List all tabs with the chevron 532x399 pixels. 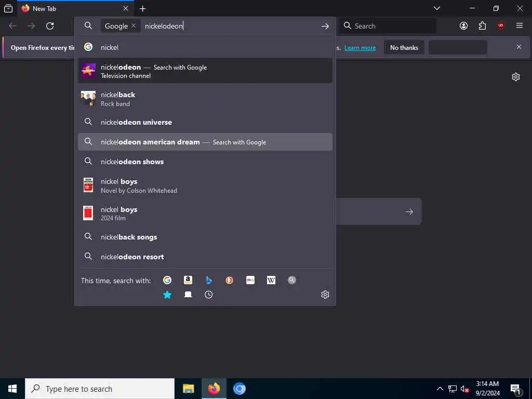click(436, 8)
